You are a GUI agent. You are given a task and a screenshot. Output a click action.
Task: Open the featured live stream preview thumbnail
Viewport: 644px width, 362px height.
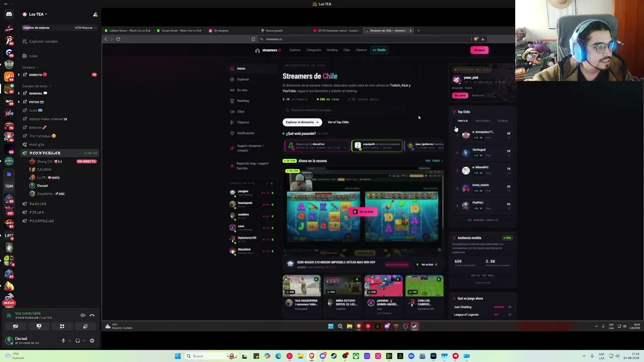(x=363, y=212)
